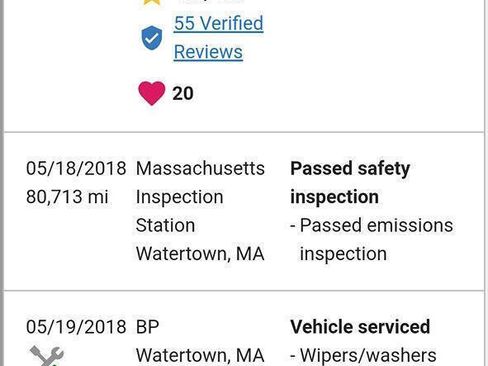Click the word Reviews in link

[208, 52]
